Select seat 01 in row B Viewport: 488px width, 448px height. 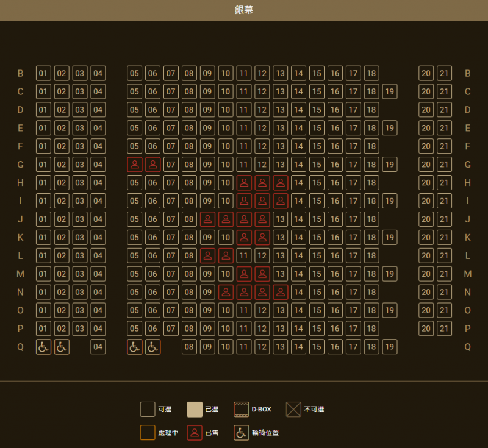click(43, 73)
